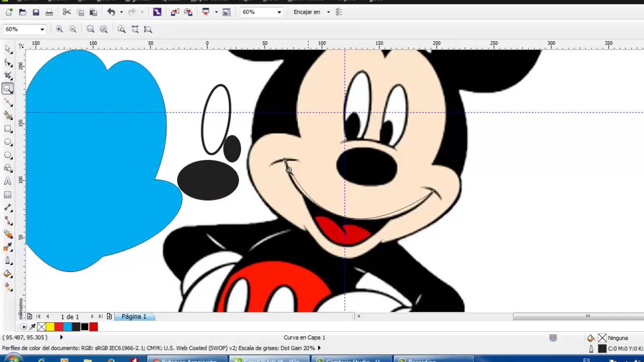Open the application launcher icon
The width and height of the screenshot is (644, 362).
point(206,12)
